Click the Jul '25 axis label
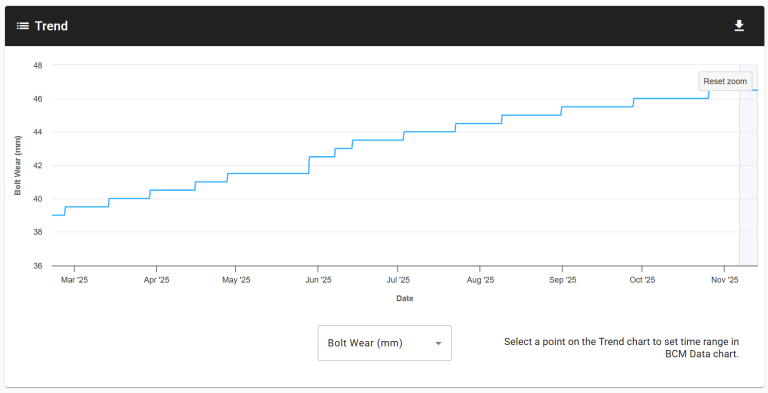This screenshot has height=393, width=768. pos(398,280)
